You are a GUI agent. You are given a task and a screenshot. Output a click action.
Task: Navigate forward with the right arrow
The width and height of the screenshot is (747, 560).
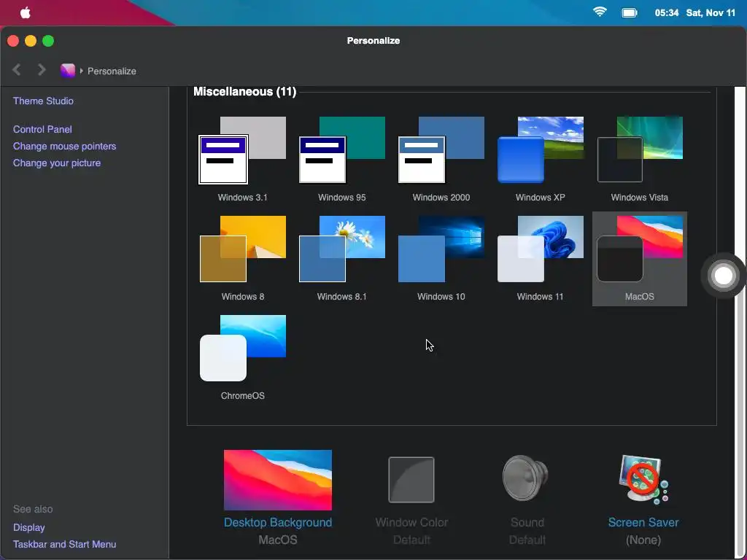pos(42,70)
